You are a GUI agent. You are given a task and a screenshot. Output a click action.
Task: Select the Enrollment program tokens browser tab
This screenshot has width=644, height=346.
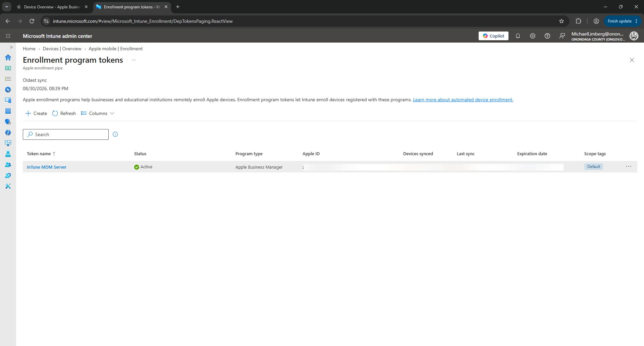[x=132, y=7]
